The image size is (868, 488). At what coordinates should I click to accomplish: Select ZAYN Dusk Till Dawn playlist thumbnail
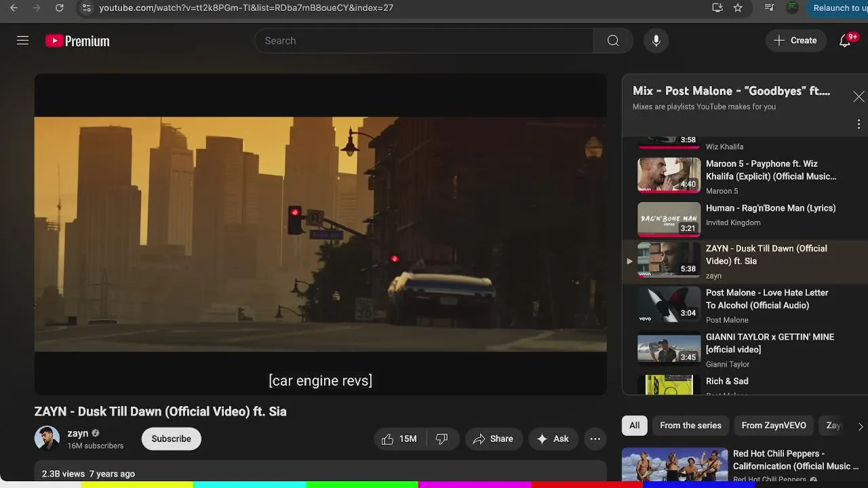tap(669, 260)
